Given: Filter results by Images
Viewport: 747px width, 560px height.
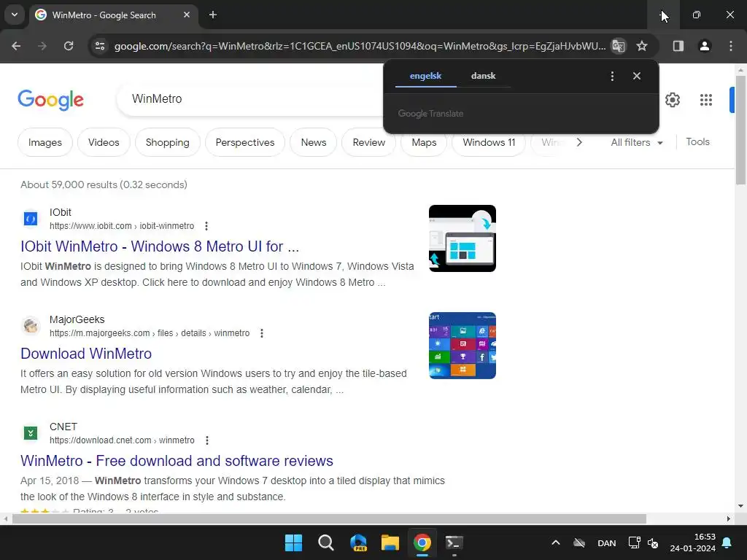Looking at the screenshot, I should 45,142.
